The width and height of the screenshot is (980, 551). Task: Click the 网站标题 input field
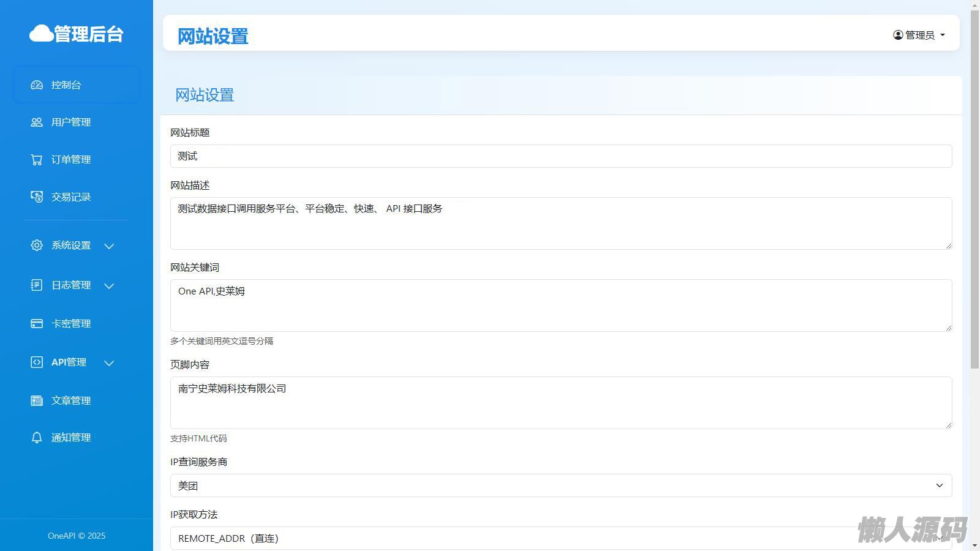coord(560,156)
